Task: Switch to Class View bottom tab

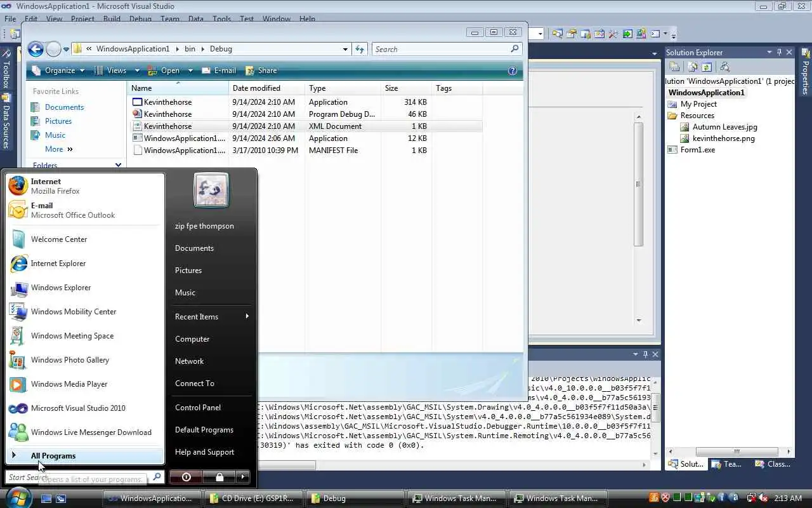Action: coord(773,464)
